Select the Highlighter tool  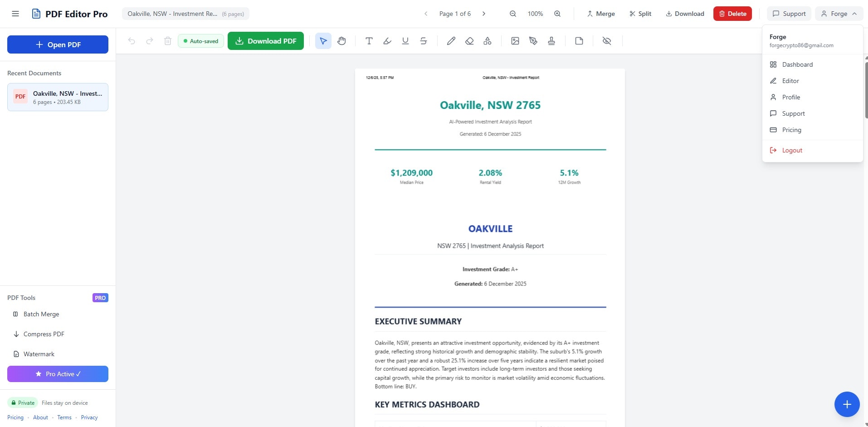pos(387,41)
